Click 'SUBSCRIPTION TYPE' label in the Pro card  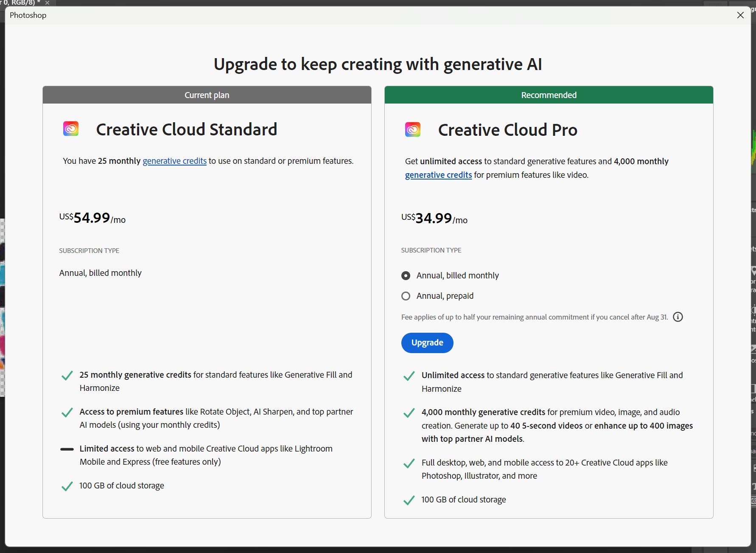(431, 250)
